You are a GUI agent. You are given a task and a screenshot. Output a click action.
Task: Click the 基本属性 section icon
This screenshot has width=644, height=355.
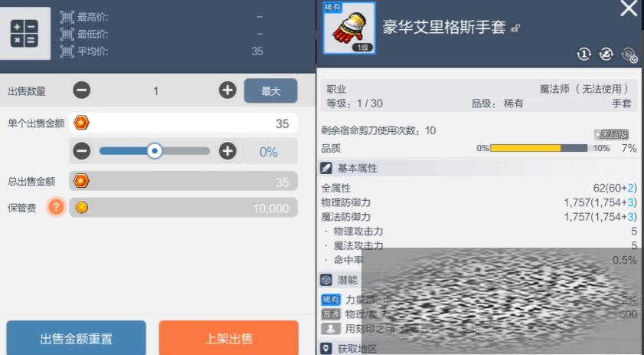326,168
